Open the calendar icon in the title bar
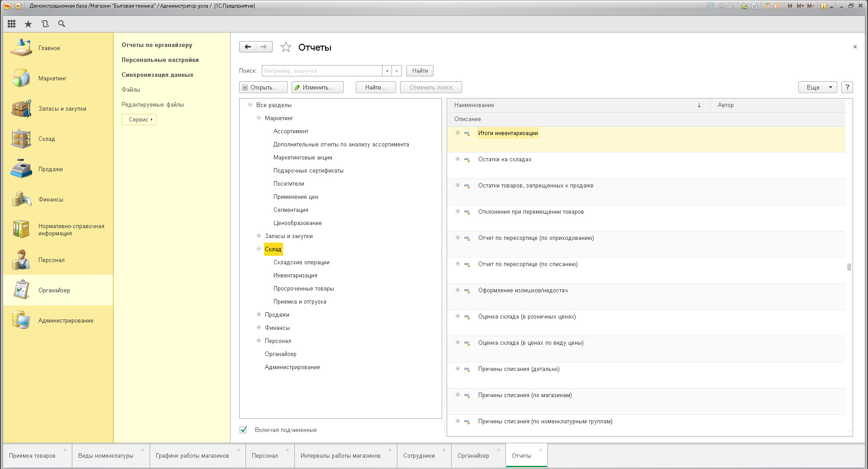Screen dimensions: 868x469 point(778,6)
